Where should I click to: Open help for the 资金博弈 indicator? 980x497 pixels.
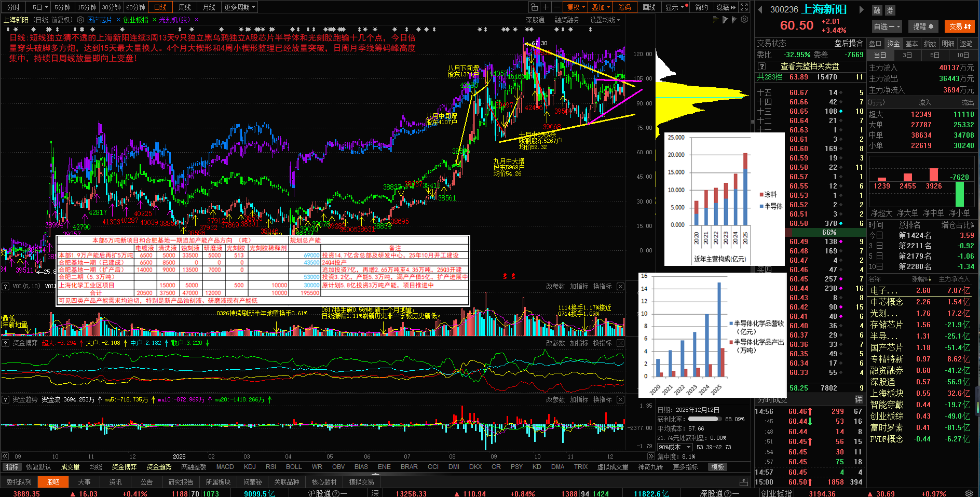pyautogui.click(x=6, y=343)
